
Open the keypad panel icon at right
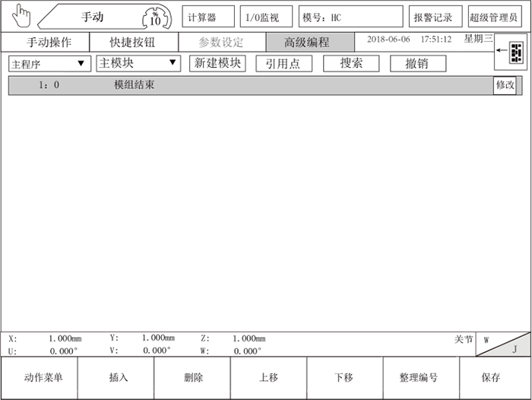click(x=515, y=52)
